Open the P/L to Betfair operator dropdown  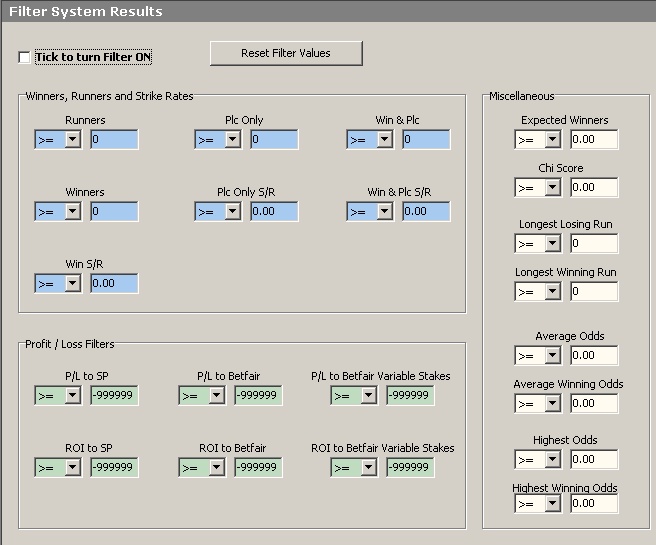click(202, 396)
